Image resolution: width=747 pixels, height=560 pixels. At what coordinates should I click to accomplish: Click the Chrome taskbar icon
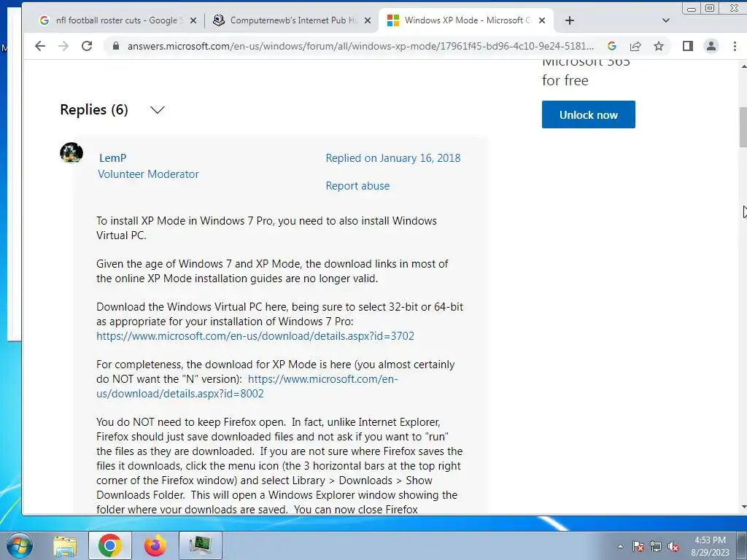coord(109,545)
